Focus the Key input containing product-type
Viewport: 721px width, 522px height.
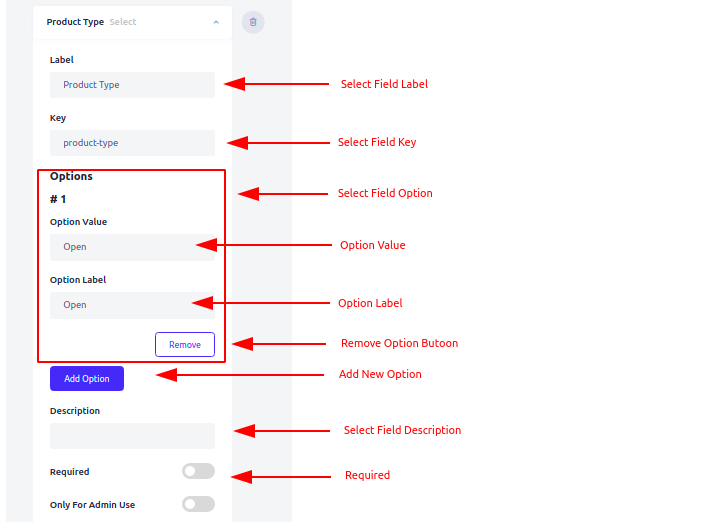point(132,143)
